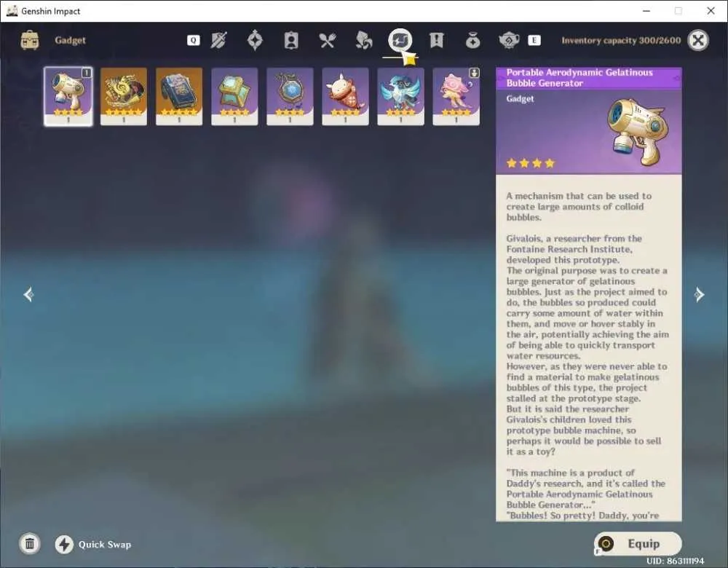The height and width of the screenshot is (568, 728).
Task: Open the Furnishings teapot tab
Action: pos(509,40)
